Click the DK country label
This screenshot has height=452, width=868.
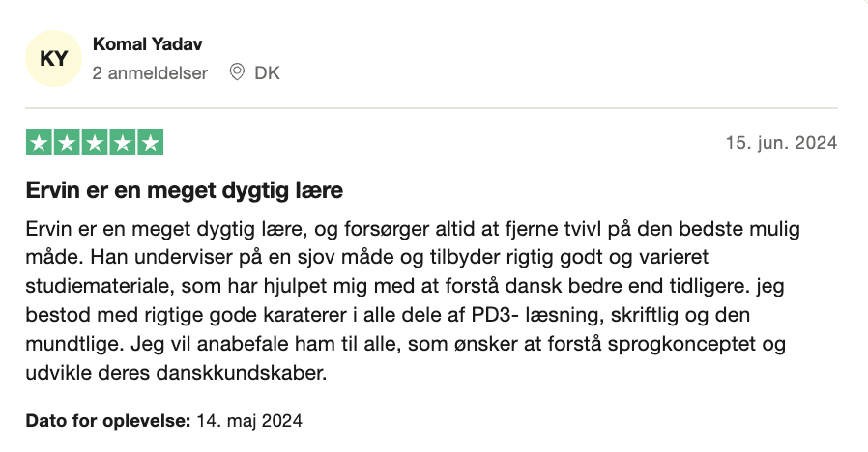point(267,73)
